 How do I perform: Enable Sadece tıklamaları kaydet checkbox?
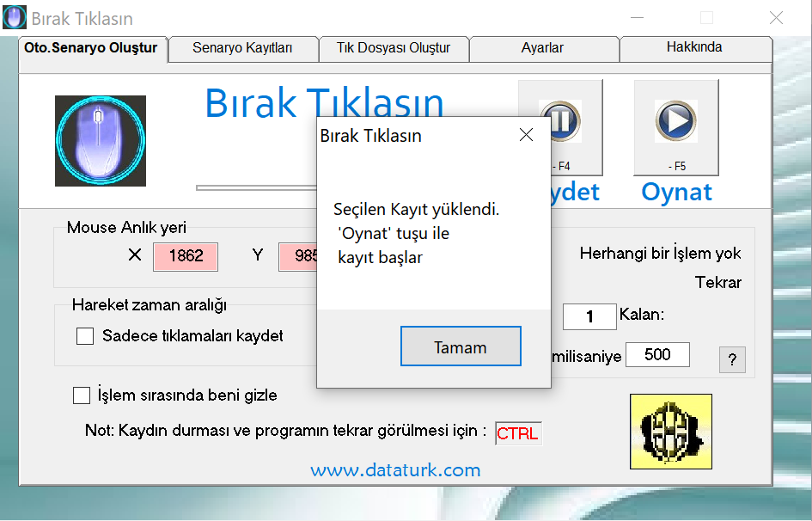[x=85, y=335]
